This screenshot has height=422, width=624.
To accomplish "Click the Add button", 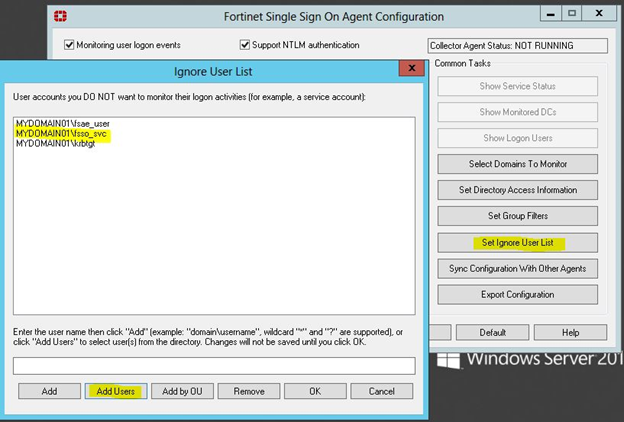I will click(x=49, y=391).
